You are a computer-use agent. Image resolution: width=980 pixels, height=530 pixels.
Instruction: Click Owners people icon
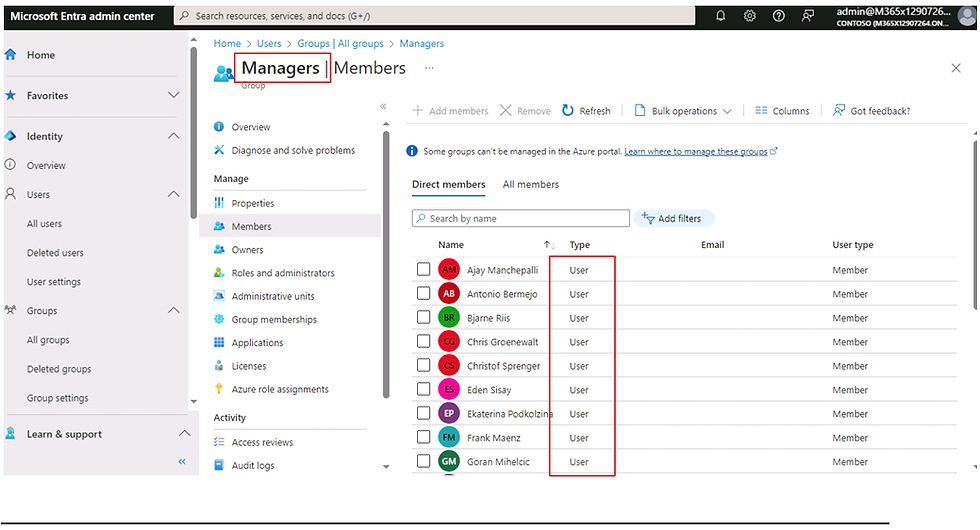click(219, 249)
